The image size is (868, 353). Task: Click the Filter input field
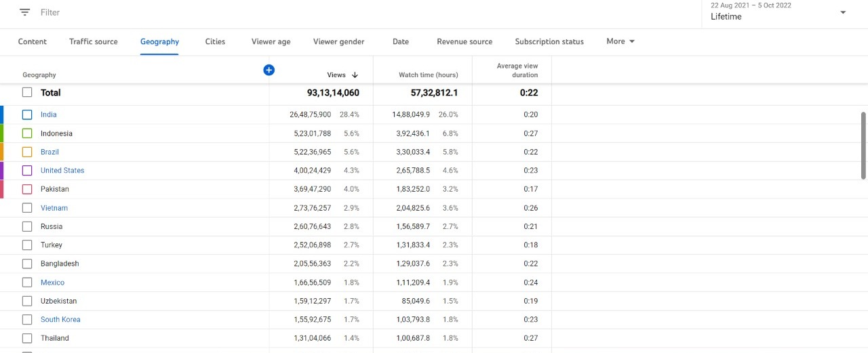pyautogui.click(x=50, y=12)
